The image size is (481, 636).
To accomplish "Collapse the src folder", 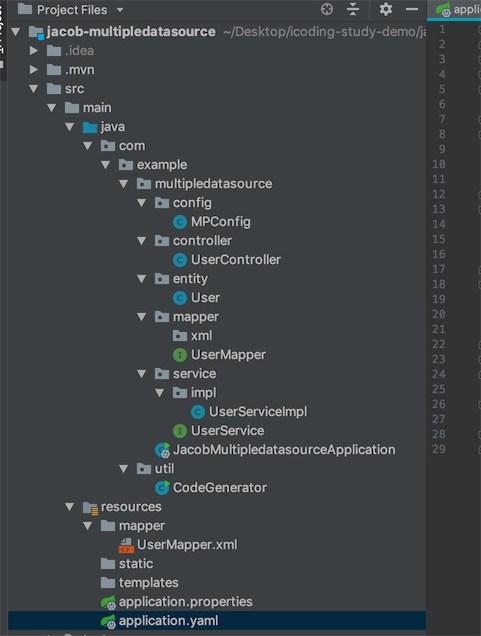I will [x=34, y=89].
